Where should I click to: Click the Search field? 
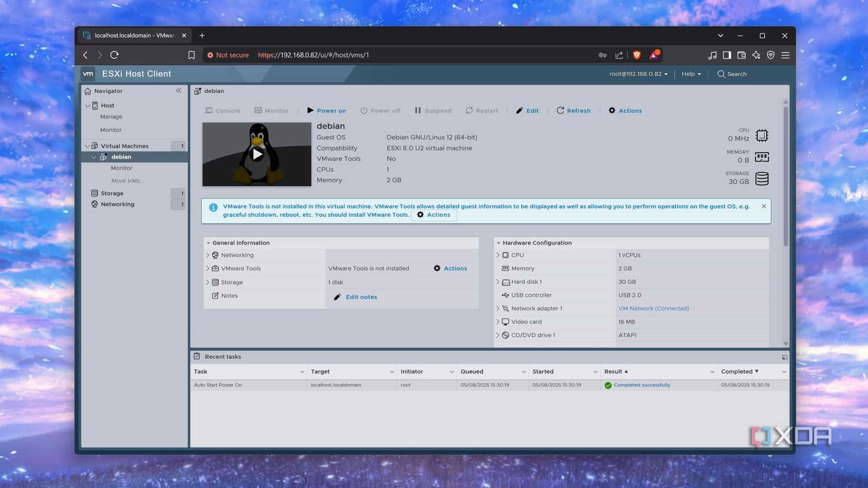tap(732, 74)
